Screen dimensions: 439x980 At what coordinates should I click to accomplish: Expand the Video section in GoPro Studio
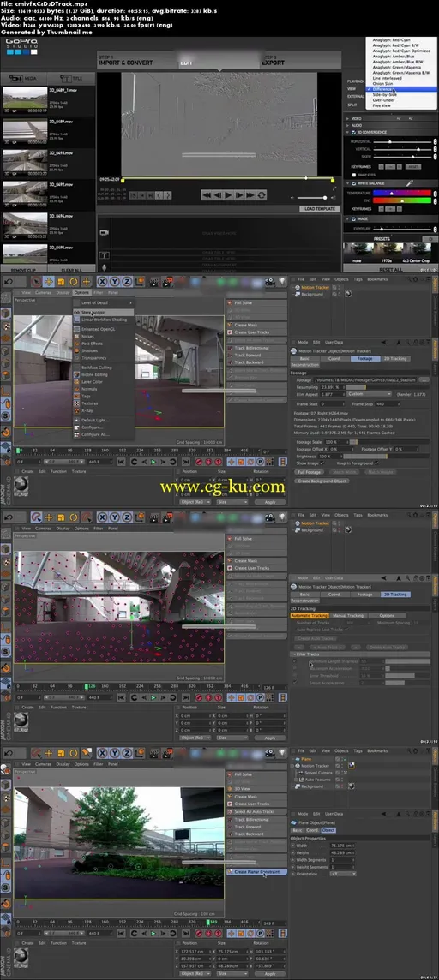pos(348,118)
